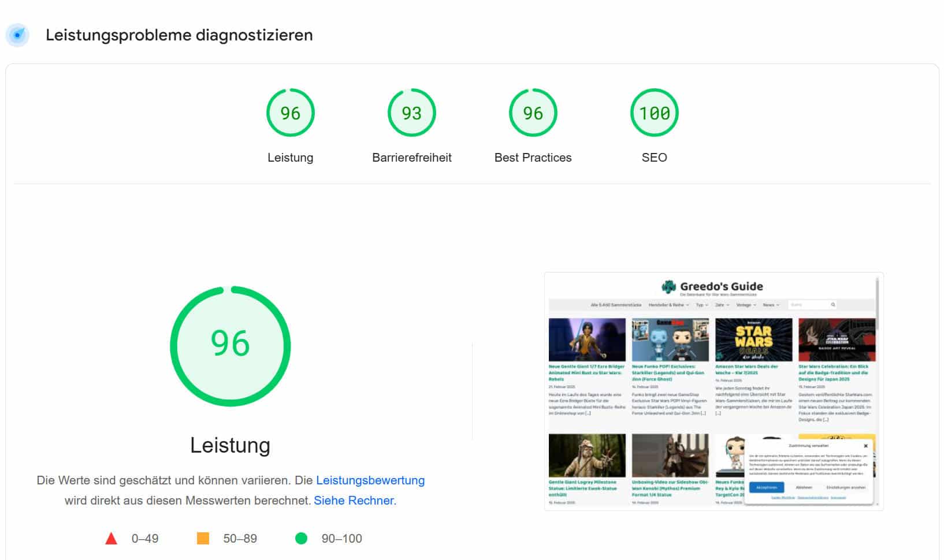This screenshot has width=944, height=560.
Task: Follow the 'Siehe Rechner' link
Action: (x=354, y=501)
